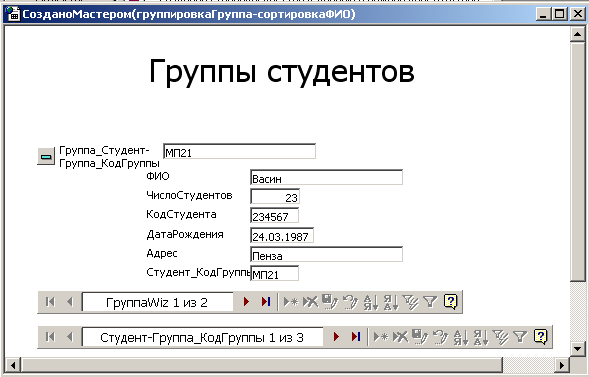Undo changes in Студент-Группа_КодГруппы navigator
The height and width of the screenshot is (377, 589).
coord(441,337)
